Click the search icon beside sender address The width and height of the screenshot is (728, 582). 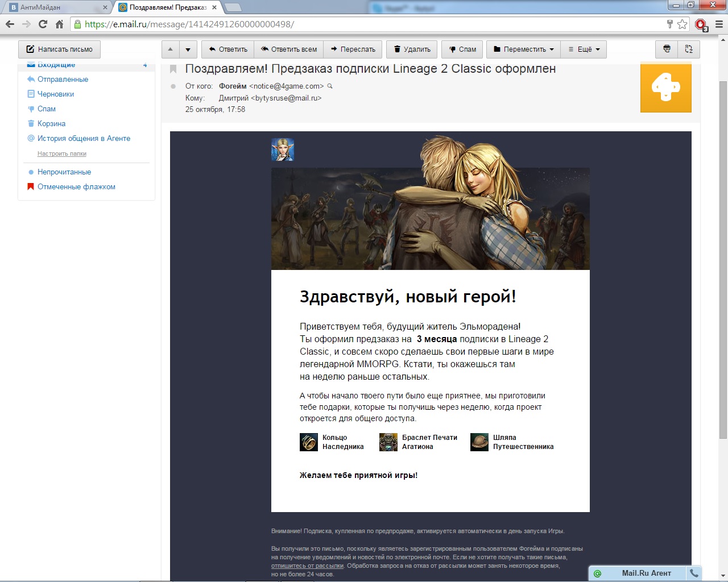coord(330,86)
